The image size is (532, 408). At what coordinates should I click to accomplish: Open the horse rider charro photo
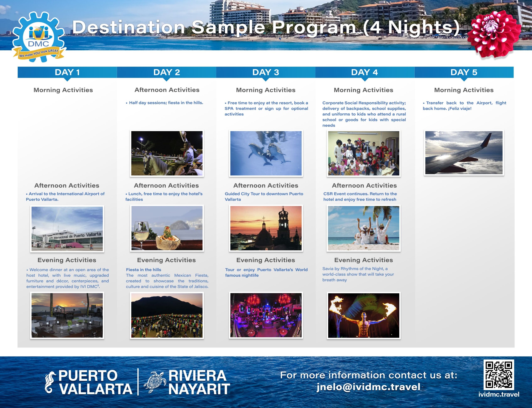(x=167, y=153)
